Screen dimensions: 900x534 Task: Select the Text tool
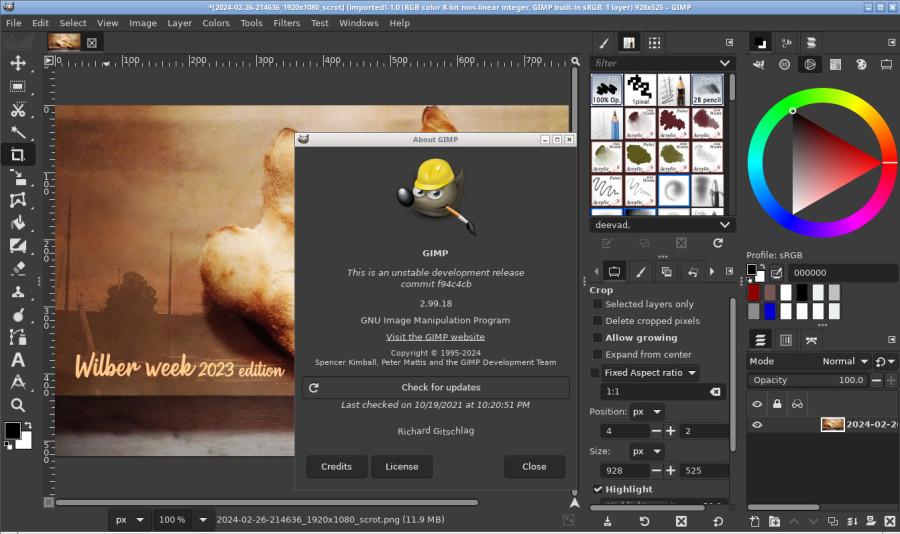point(18,360)
